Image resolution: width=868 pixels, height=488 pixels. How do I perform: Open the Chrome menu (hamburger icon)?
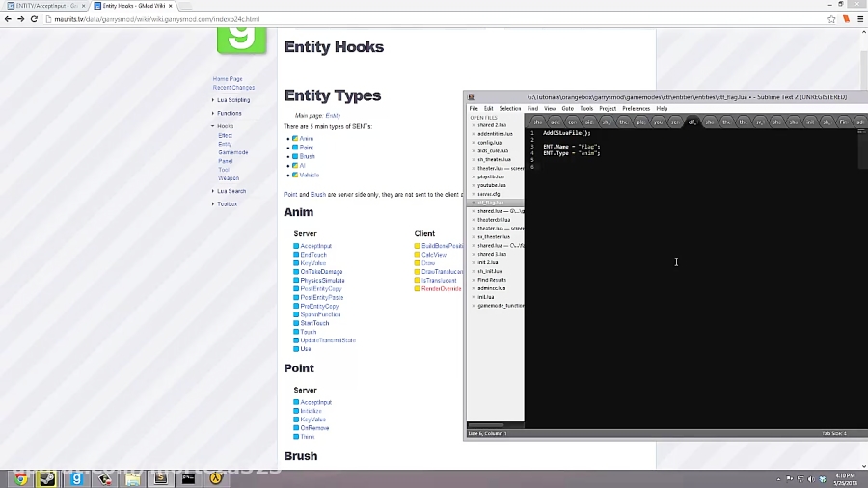859,18
